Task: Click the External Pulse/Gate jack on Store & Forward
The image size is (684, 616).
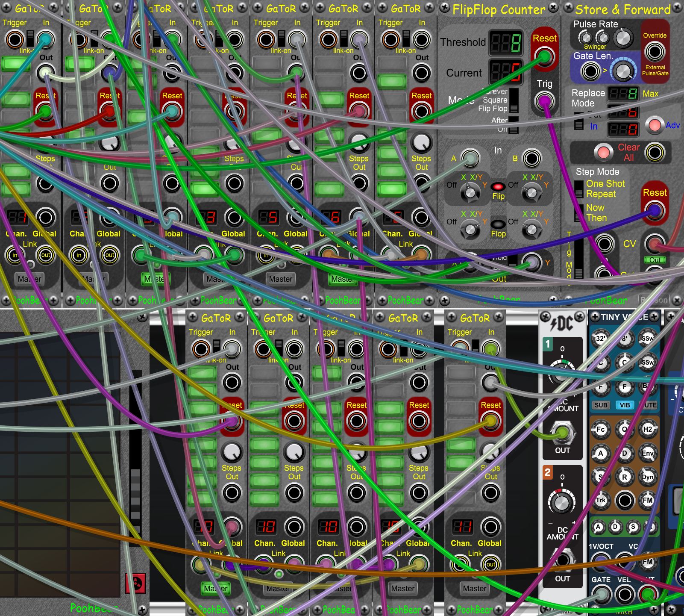Action: (655, 51)
